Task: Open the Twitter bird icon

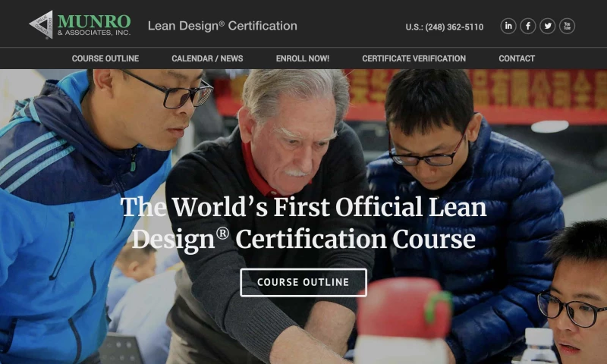Action: pyautogui.click(x=548, y=26)
